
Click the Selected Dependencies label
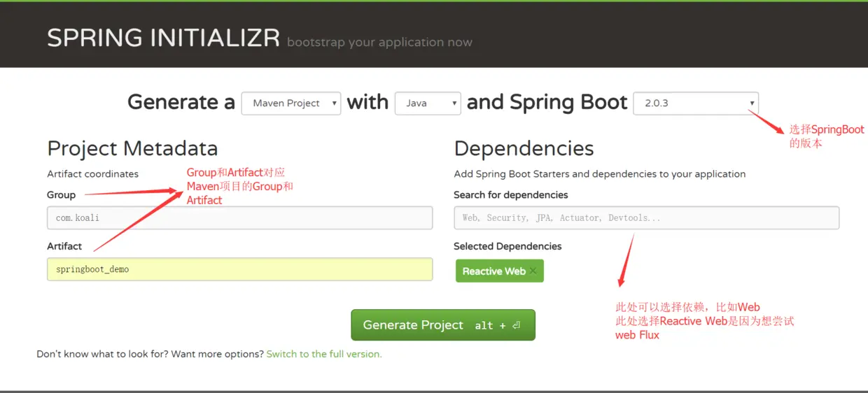click(x=507, y=246)
